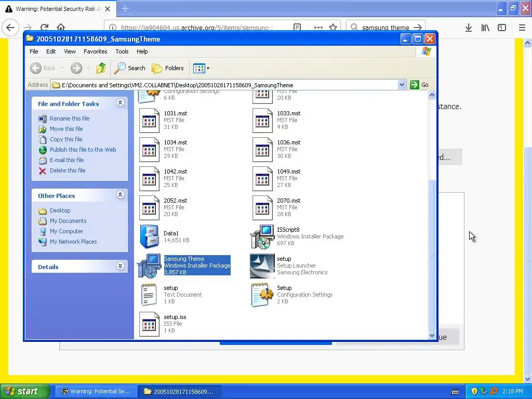Image resolution: width=532 pixels, height=399 pixels.
Task: Click the Windows start button
Action: (24, 391)
